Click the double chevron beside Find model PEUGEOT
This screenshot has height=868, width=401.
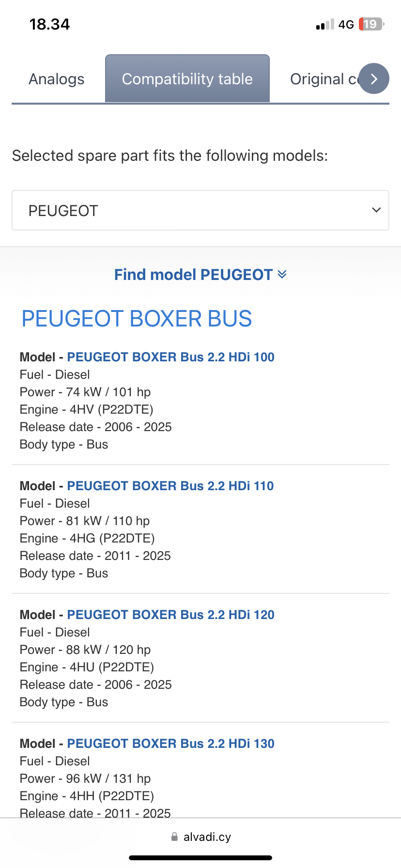(282, 275)
